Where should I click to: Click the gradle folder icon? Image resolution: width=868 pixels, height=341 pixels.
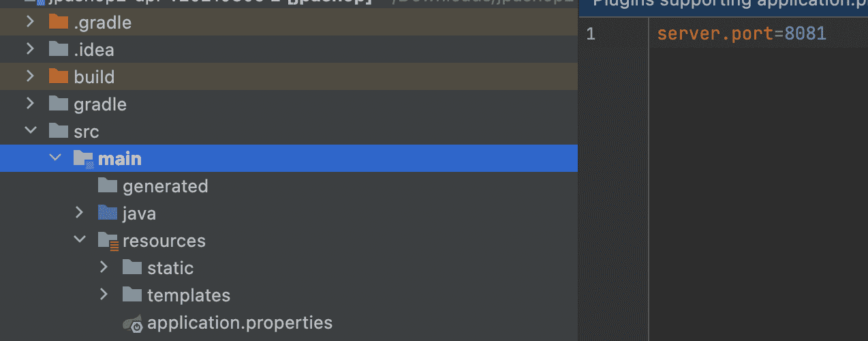coord(59,104)
